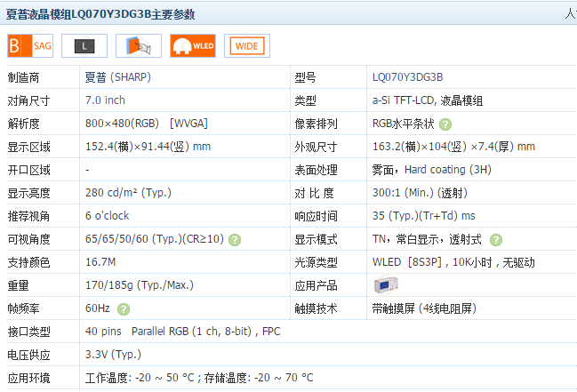577x392 pixels.
Task: Click the 外观尺寸 column label
Action: [316, 147]
